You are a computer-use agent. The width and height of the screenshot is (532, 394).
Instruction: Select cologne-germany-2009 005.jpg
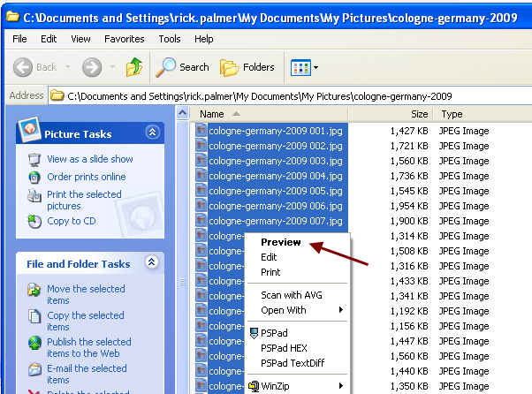pos(276,191)
